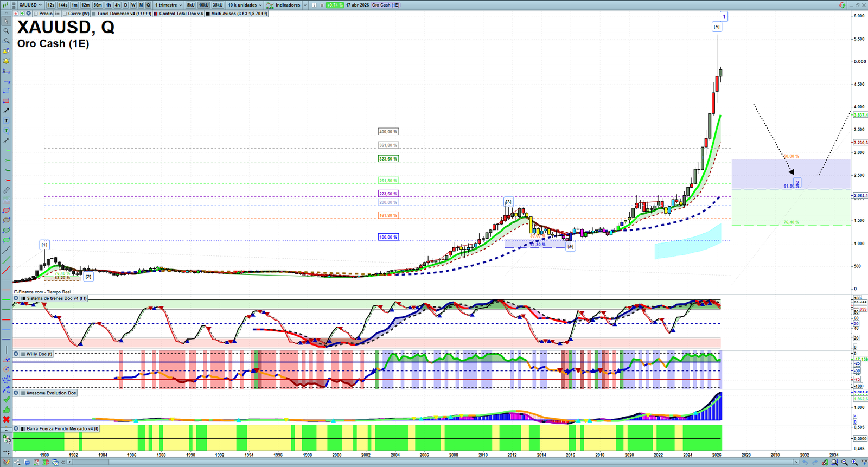Expand the 1 trimestre timeframe dropdown

click(169, 5)
